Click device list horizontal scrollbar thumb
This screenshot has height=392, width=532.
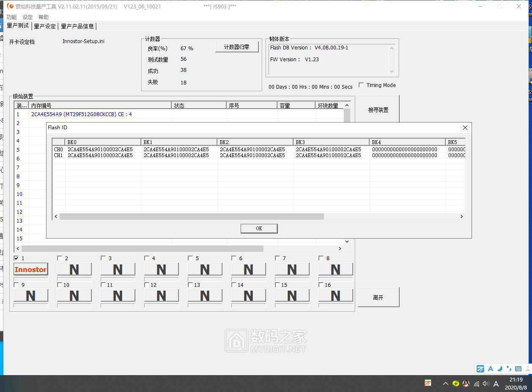pyautogui.click(x=142, y=248)
